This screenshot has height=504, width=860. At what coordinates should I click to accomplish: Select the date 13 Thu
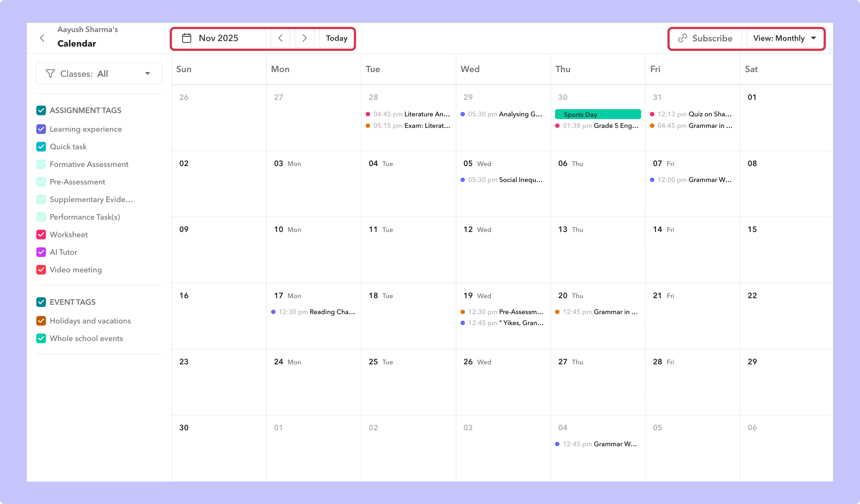[571, 229]
